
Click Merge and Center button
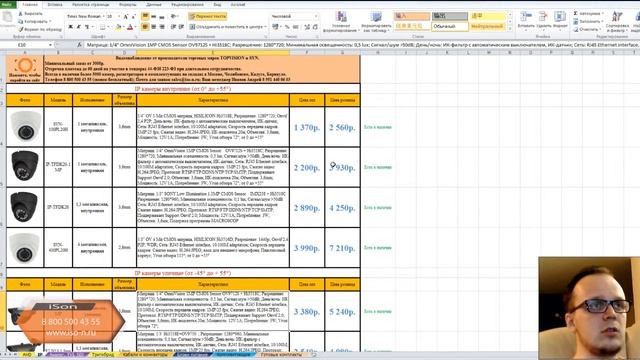pyautogui.click(x=226, y=27)
